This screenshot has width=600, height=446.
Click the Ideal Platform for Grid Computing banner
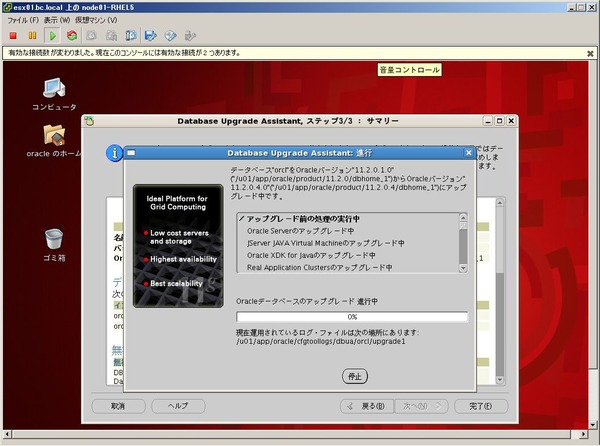click(x=178, y=246)
